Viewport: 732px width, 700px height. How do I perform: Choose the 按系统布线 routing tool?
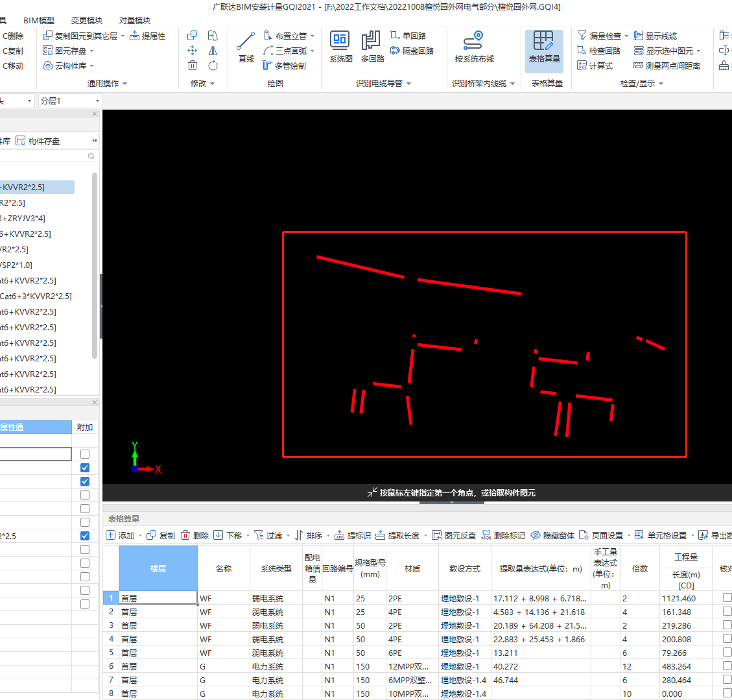(x=475, y=47)
